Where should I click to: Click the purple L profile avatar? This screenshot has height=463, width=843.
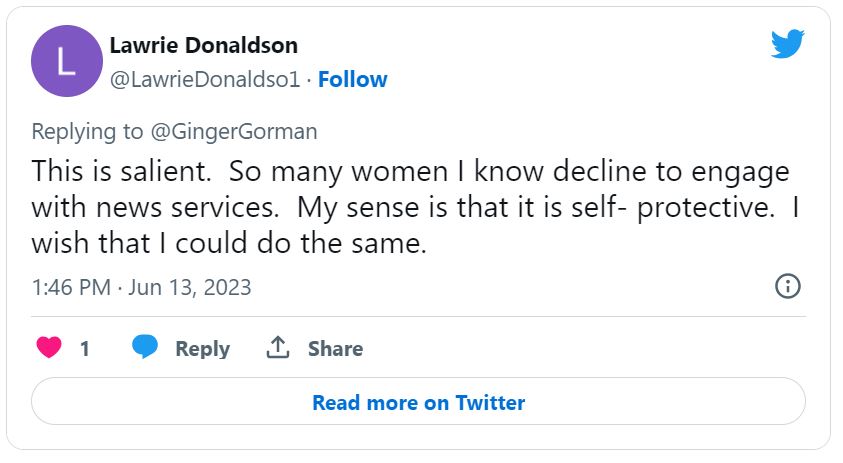pyautogui.click(x=65, y=63)
